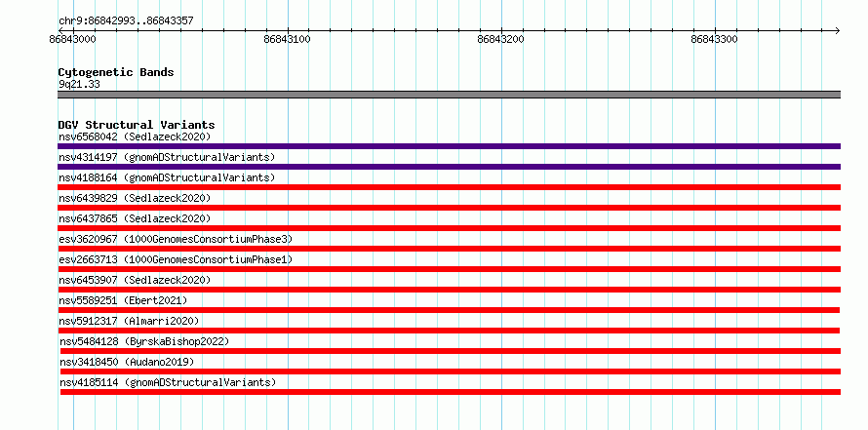This screenshot has width=868, height=430.
Task: Click ruler tick label 86843000
Action: click(x=72, y=39)
